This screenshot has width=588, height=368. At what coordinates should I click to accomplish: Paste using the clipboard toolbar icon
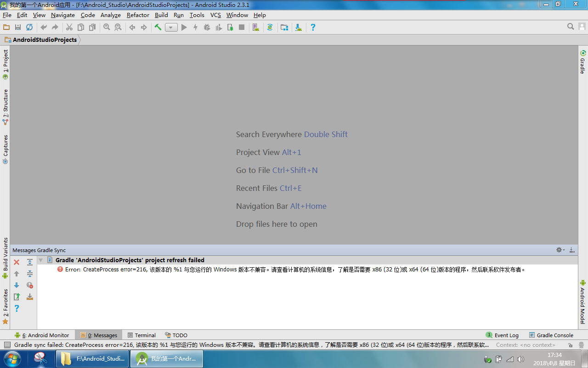[x=92, y=27]
